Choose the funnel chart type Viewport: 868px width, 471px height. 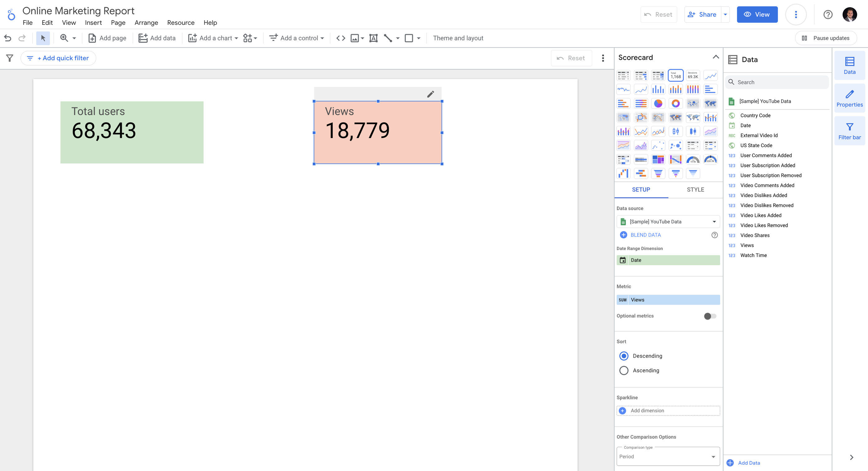(x=658, y=173)
